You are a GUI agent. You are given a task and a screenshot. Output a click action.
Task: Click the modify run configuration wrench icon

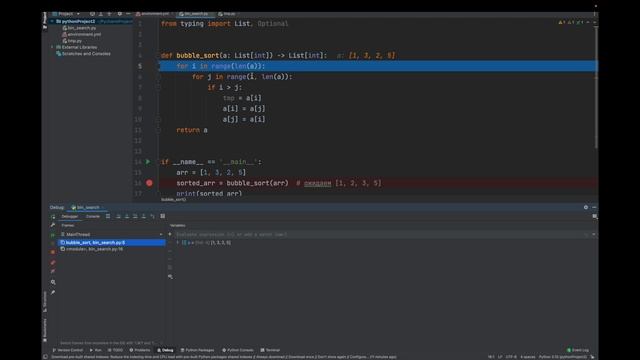pos(53,225)
